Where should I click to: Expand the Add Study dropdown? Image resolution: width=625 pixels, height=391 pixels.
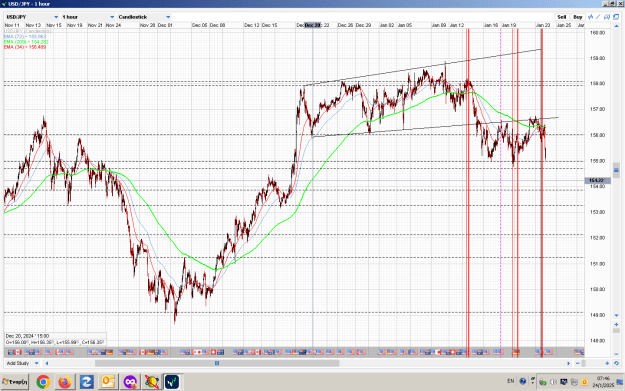coord(23,363)
